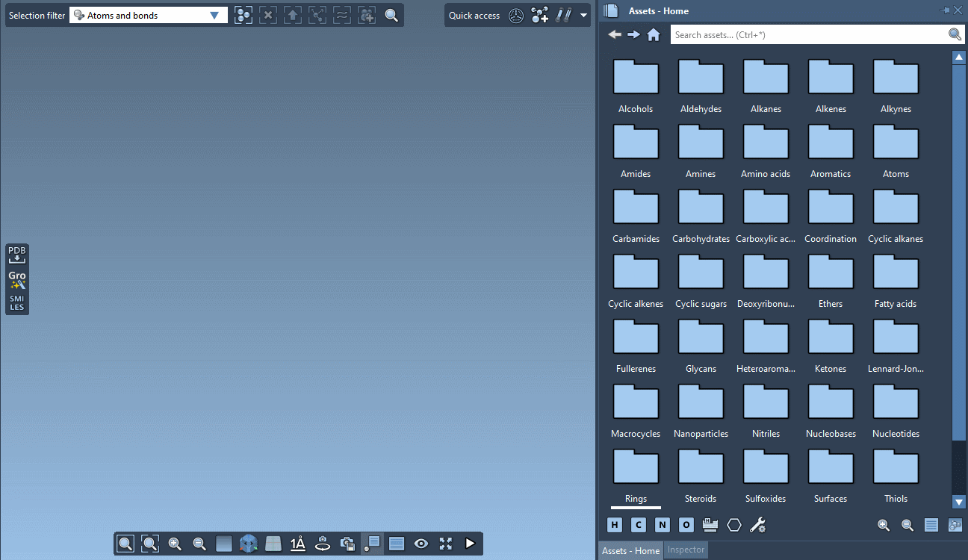Select the Assets - Home tab
Image resolution: width=968 pixels, height=560 pixels.
tap(630, 550)
